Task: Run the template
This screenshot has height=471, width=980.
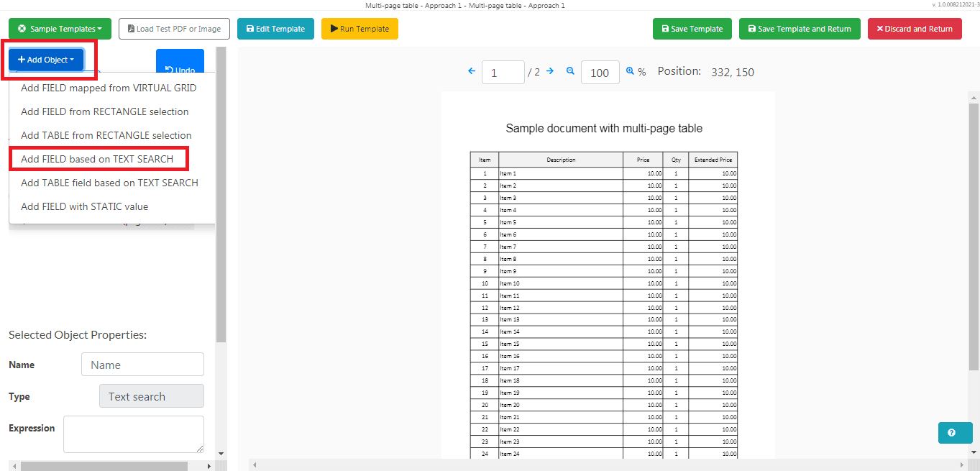Action: point(360,29)
